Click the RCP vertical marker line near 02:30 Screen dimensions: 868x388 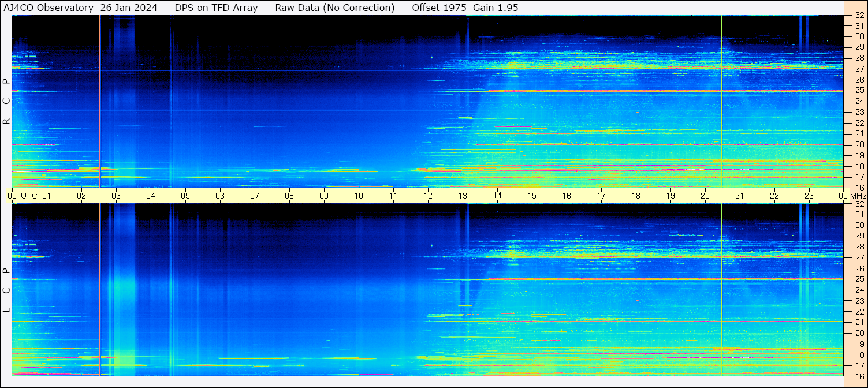point(100,101)
